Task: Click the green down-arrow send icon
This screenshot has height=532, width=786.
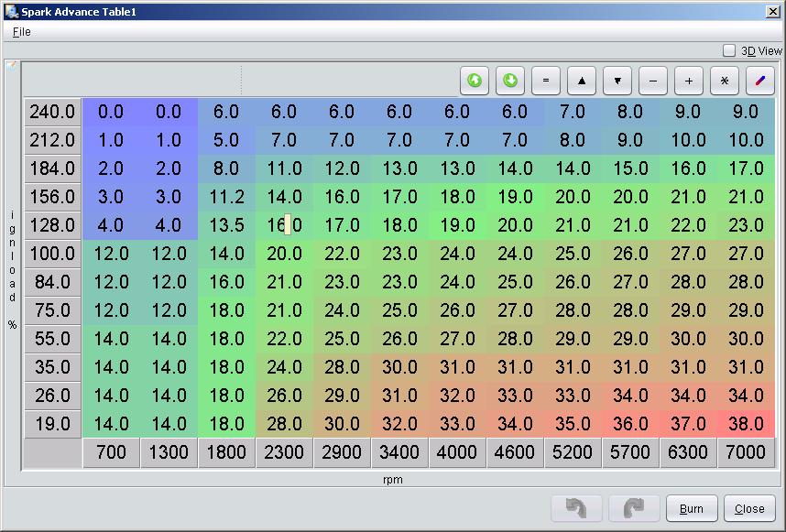Action: tap(510, 81)
